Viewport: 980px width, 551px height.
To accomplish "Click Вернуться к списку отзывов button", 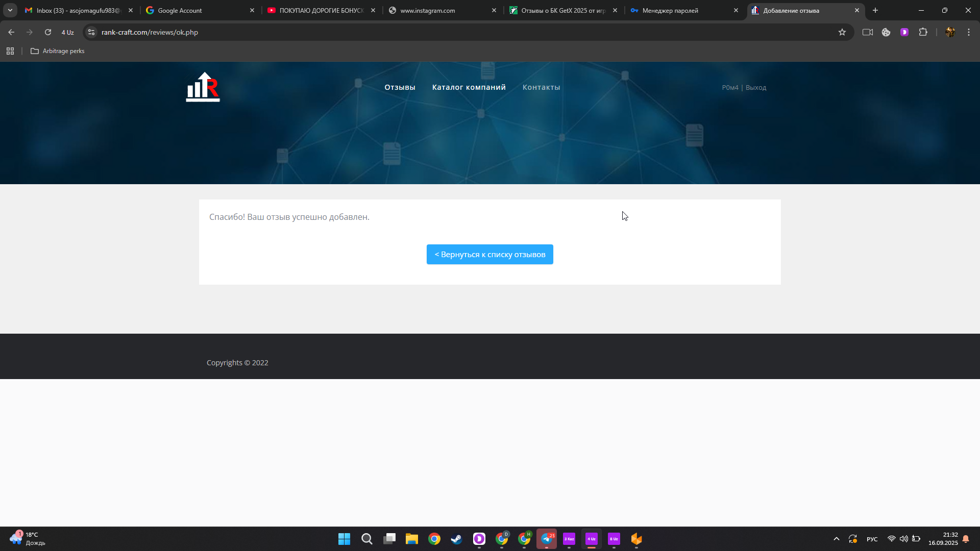I will [490, 254].
